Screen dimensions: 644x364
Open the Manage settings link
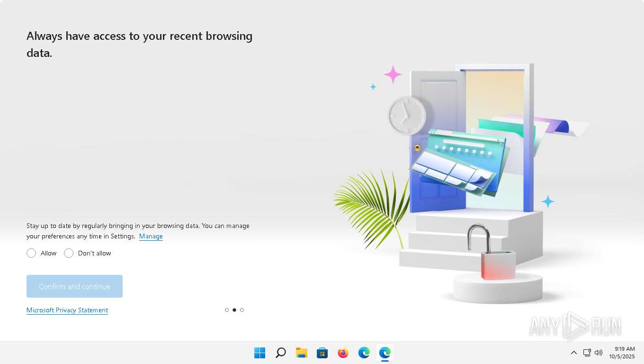tap(151, 236)
